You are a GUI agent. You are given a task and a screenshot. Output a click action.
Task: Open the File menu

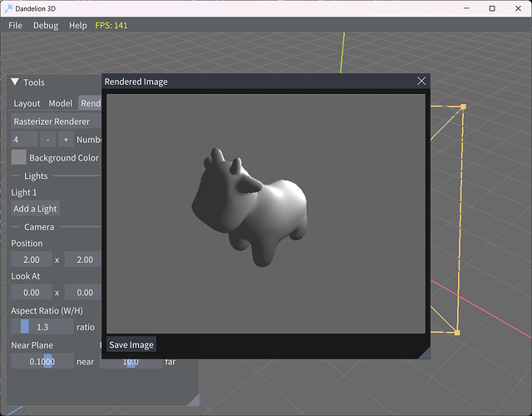(x=15, y=26)
